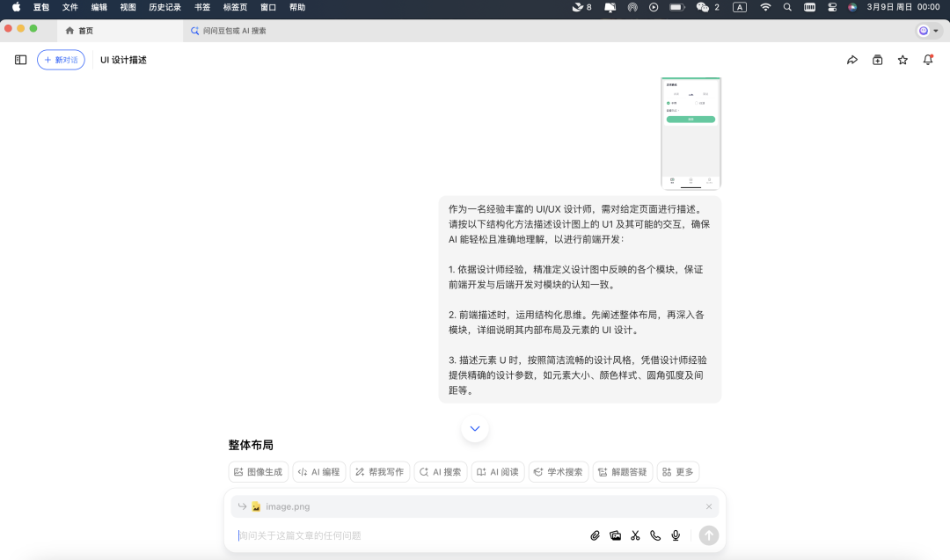
Task: Star the current conversation
Action: pos(902,59)
